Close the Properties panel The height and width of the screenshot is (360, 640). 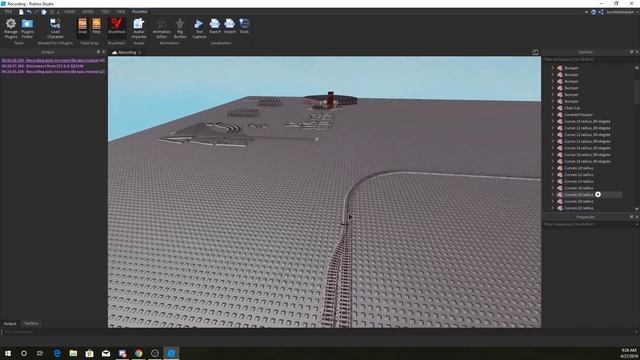coord(637,217)
